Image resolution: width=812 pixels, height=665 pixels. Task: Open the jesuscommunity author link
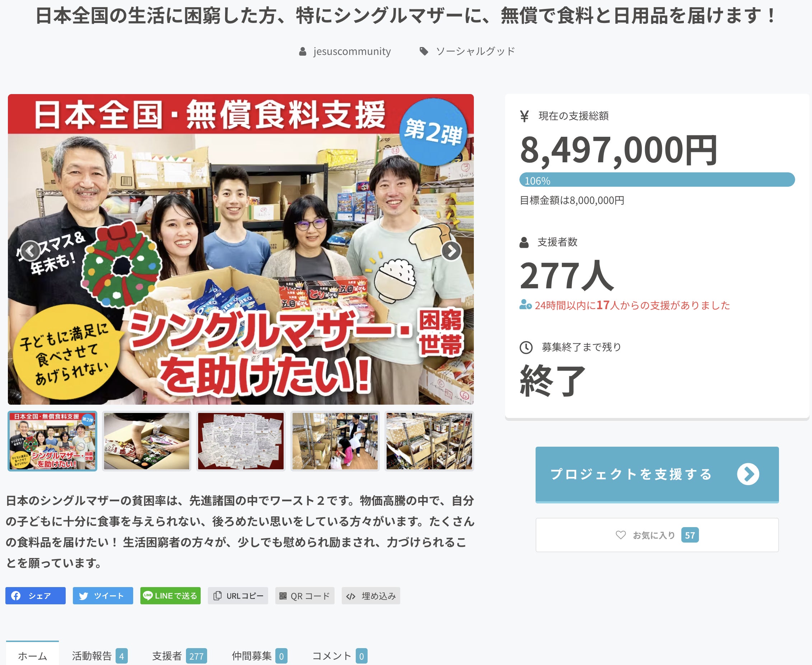coord(345,51)
